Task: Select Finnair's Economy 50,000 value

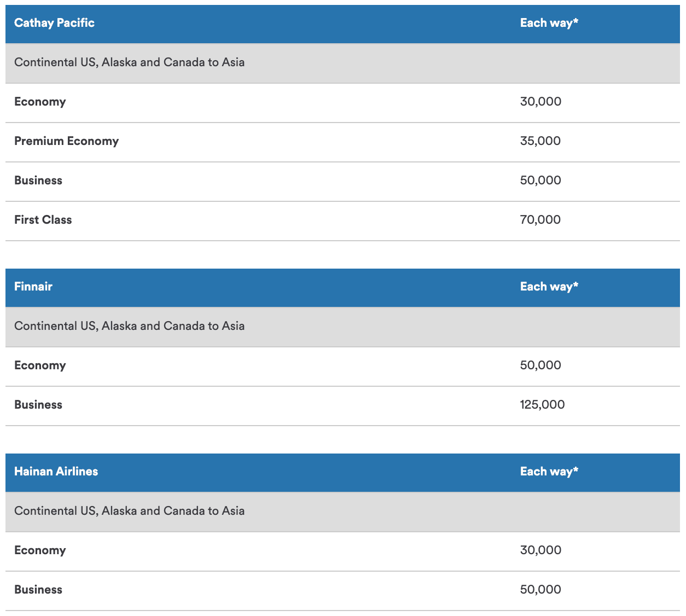Action: tap(540, 365)
